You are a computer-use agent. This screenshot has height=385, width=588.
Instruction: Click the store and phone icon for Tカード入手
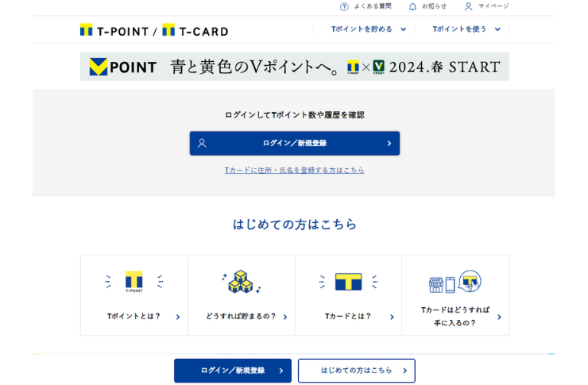(x=455, y=282)
